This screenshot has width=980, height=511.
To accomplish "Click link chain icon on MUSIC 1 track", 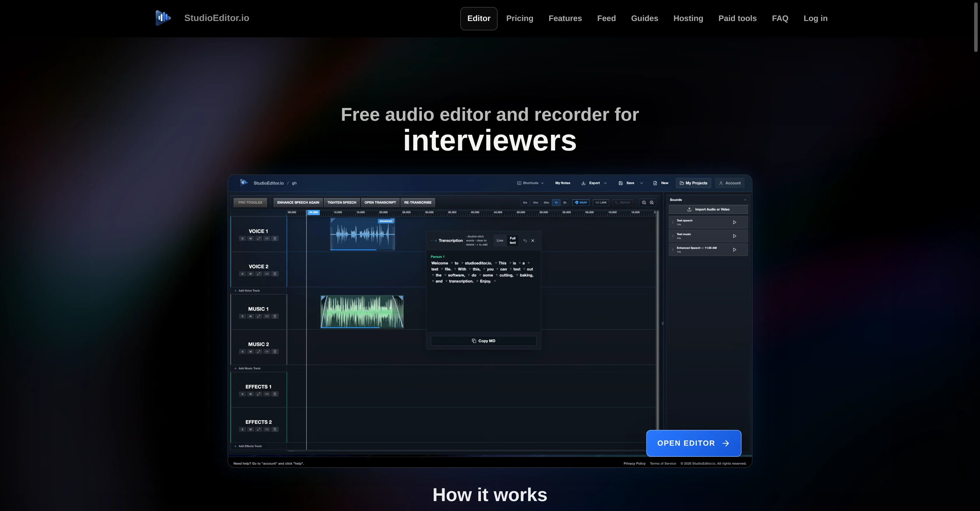I will 267,316.
